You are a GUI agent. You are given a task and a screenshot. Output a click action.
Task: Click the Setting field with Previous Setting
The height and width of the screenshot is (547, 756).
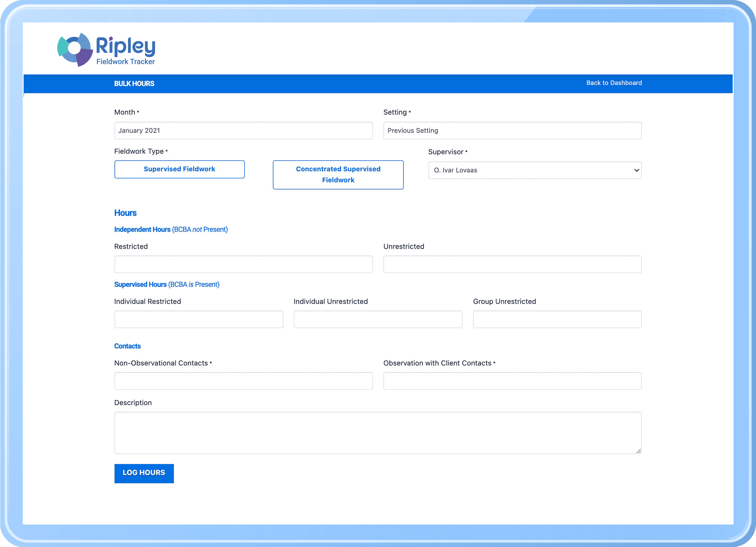[512, 130]
